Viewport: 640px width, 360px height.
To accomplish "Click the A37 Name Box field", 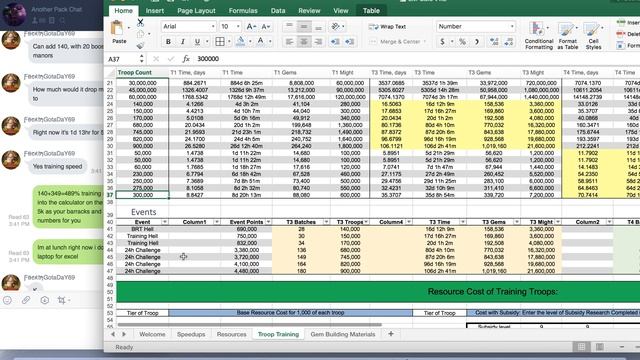I will click(122, 59).
